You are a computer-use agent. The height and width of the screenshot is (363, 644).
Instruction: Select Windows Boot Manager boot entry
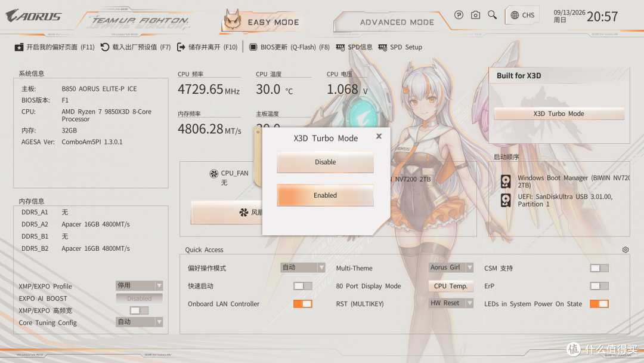point(565,181)
